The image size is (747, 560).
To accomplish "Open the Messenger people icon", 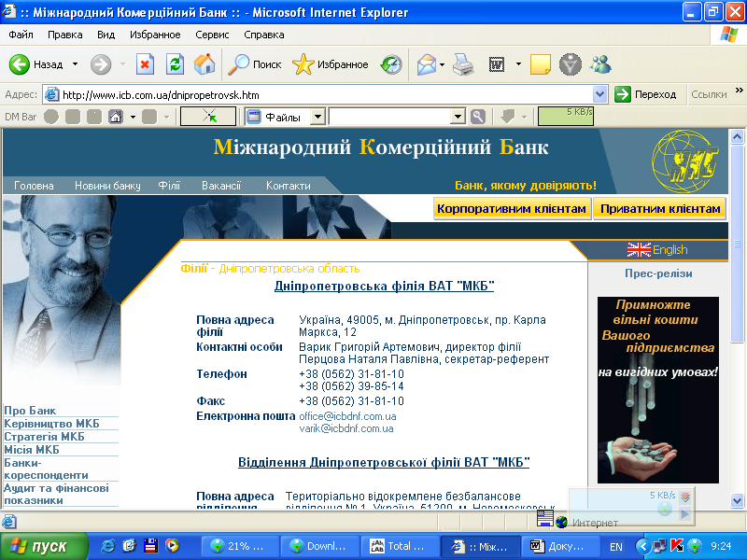I will coord(600,64).
